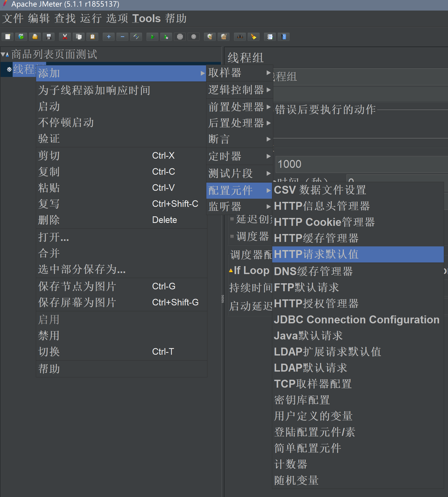Click the Shutdown round X icon

(x=193, y=37)
